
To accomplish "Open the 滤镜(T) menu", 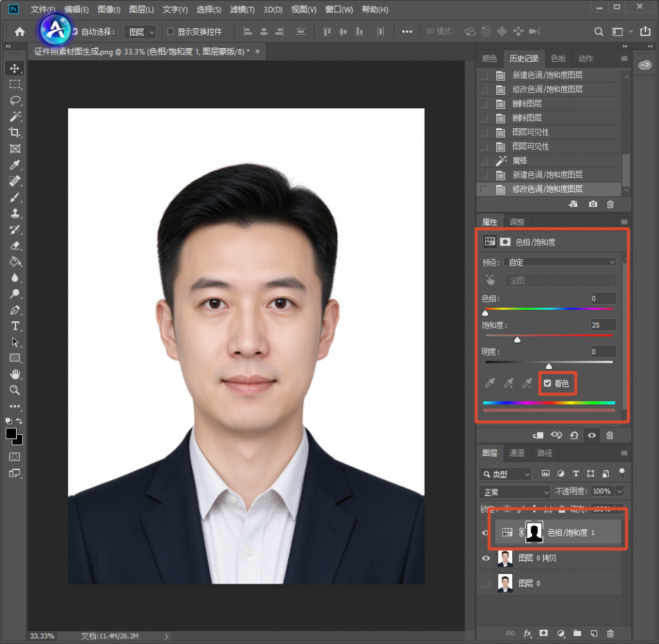I will [x=242, y=9].
